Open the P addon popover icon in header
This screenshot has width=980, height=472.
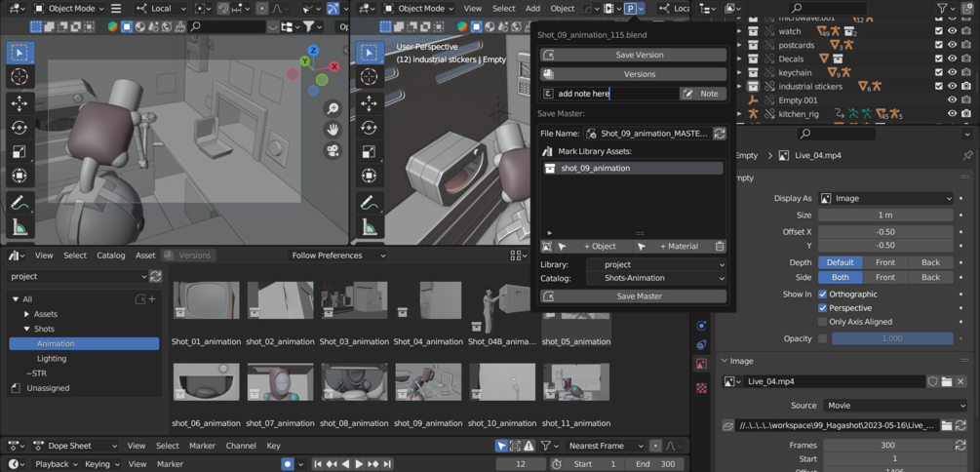635,9
